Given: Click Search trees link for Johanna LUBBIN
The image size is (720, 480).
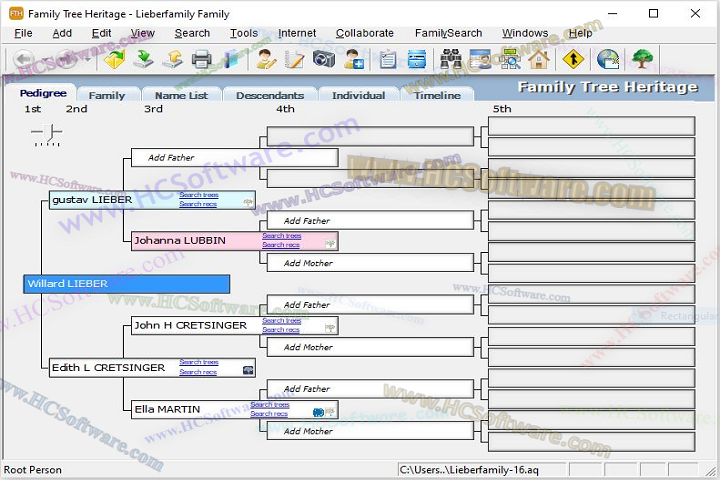Looking at the screenshot, I should pyautogui.click(x=281, y=236).
